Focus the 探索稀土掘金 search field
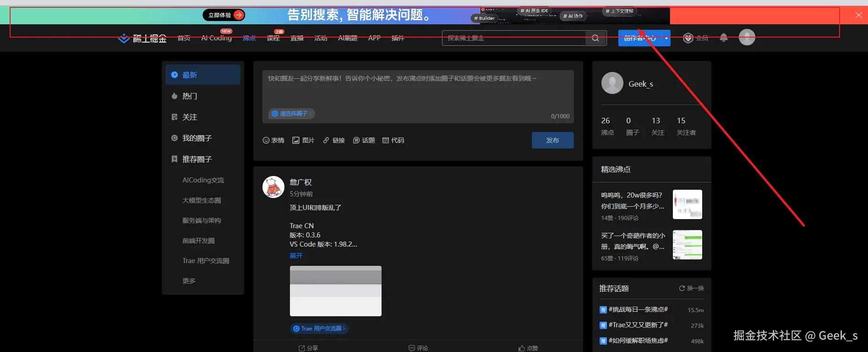Viewport: 868px width, 352px height. pos(513,38)
